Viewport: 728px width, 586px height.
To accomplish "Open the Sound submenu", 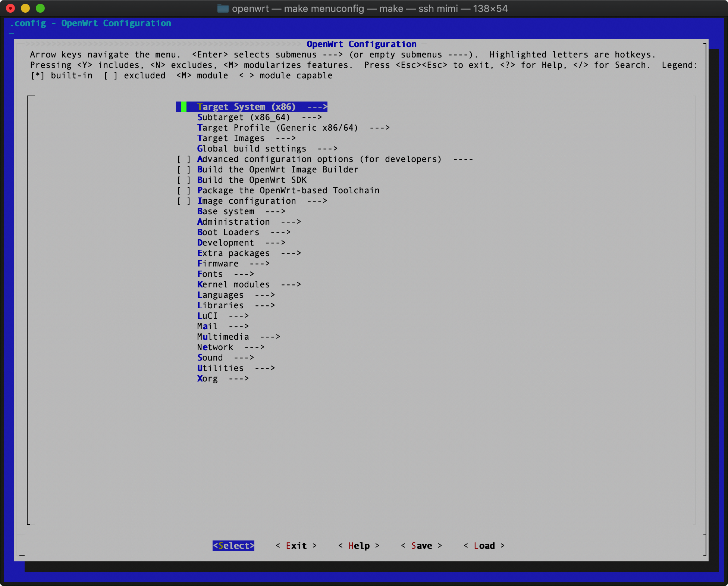I will pyautogui.click(x=225, y=358).
